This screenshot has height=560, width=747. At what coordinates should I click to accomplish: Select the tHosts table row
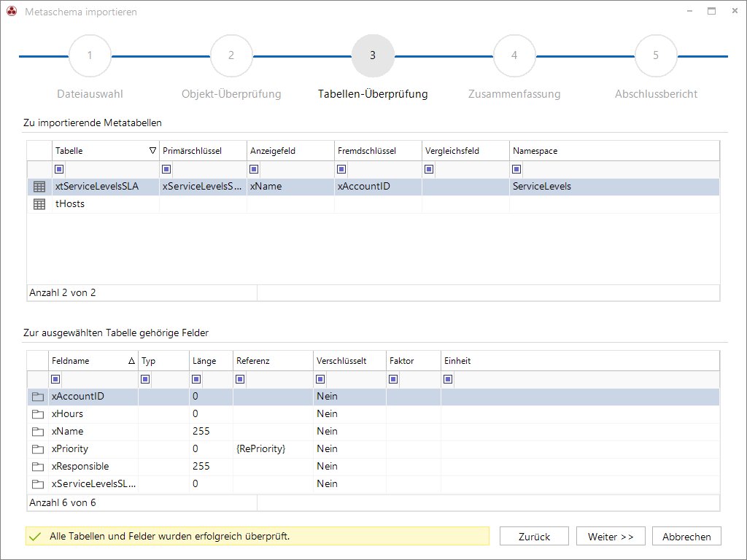point(373,204)
